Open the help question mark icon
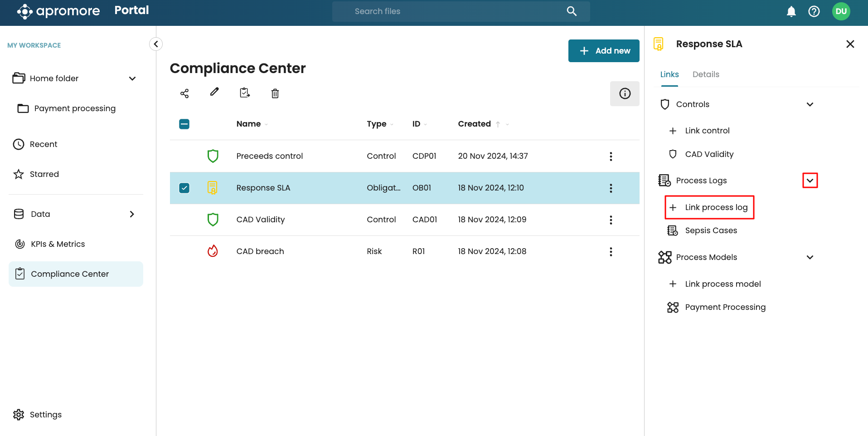The height and width of the screenshot is (436, 868). [814, 11]
